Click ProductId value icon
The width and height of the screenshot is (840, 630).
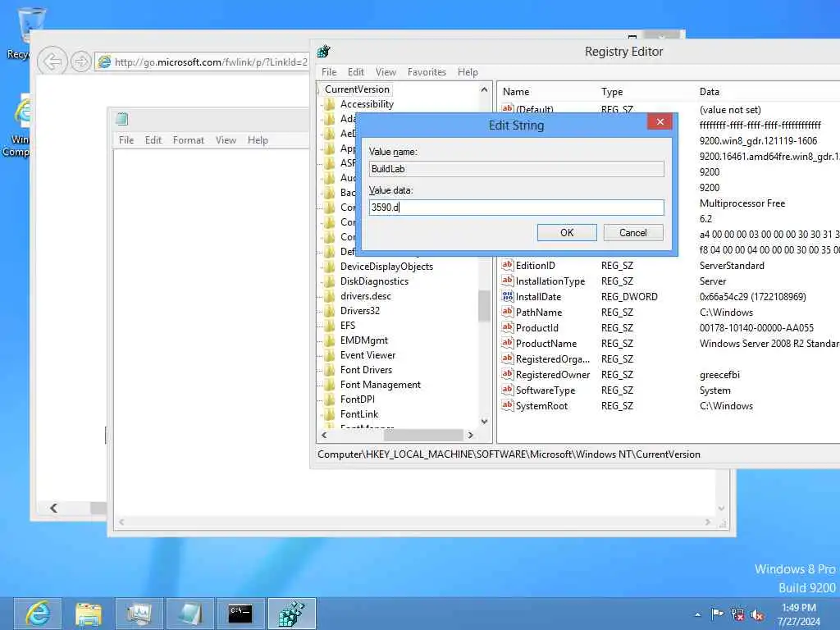507,326
